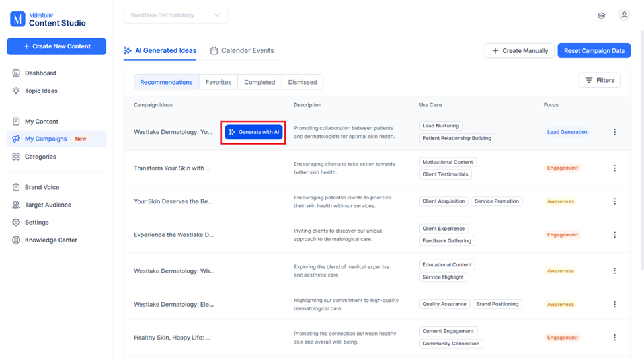Viewport: 644px width, 362px height.
Task: Open the graduation cap learning icon
Action: coord(601,16)
